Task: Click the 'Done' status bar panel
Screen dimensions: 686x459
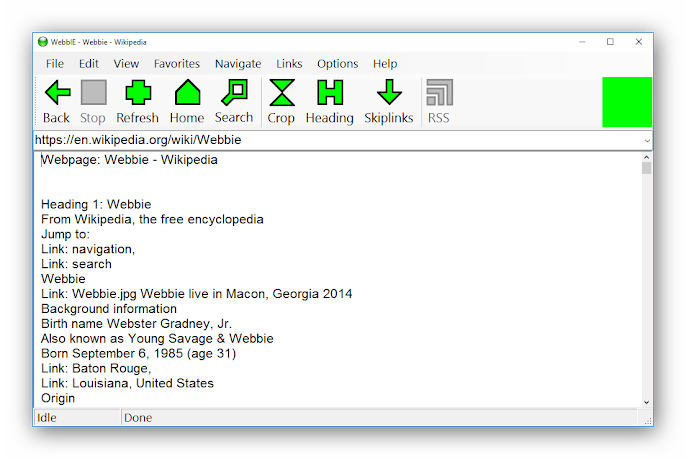Action: pyautogui.click(x=379, y=418)
